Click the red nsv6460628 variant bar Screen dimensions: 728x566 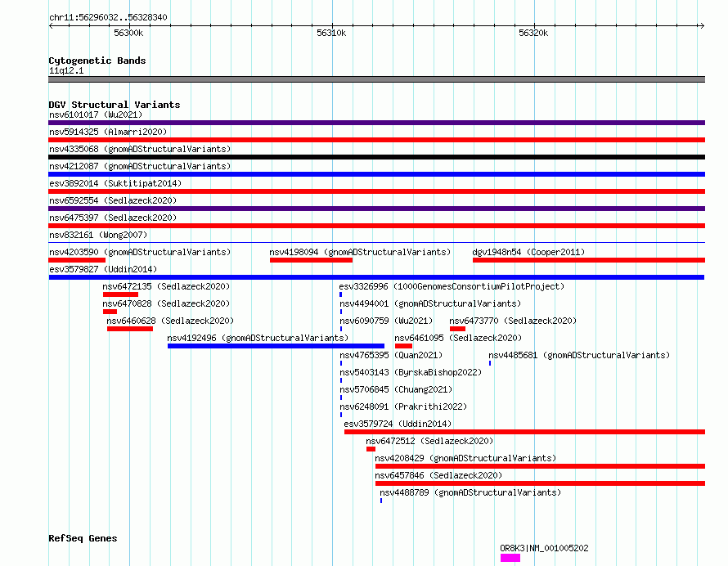tap(130, 329)
